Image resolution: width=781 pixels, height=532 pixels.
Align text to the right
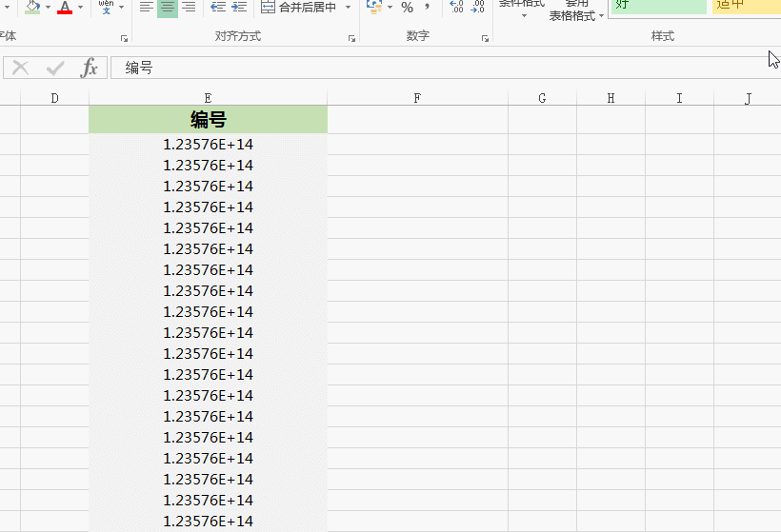(x=189, y=7)
